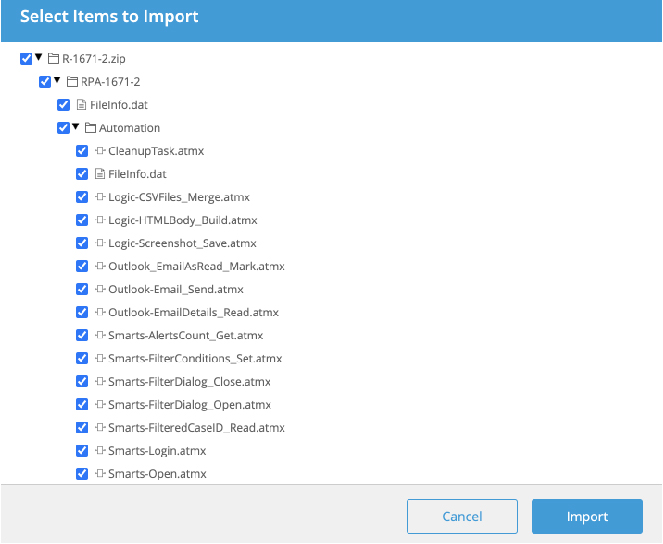Uncheck the Logic-Screenshot_Save.atmx checkbox
The image size is (663, 544).
click(82, 243)
